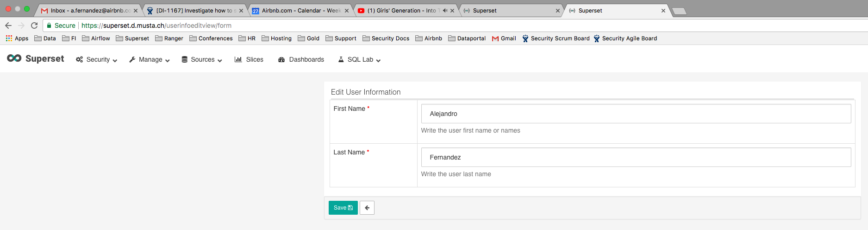Image resolution: width=868 pixels, height=230 pixels.
Task: Click the Save button
Action: pos(343,208)
